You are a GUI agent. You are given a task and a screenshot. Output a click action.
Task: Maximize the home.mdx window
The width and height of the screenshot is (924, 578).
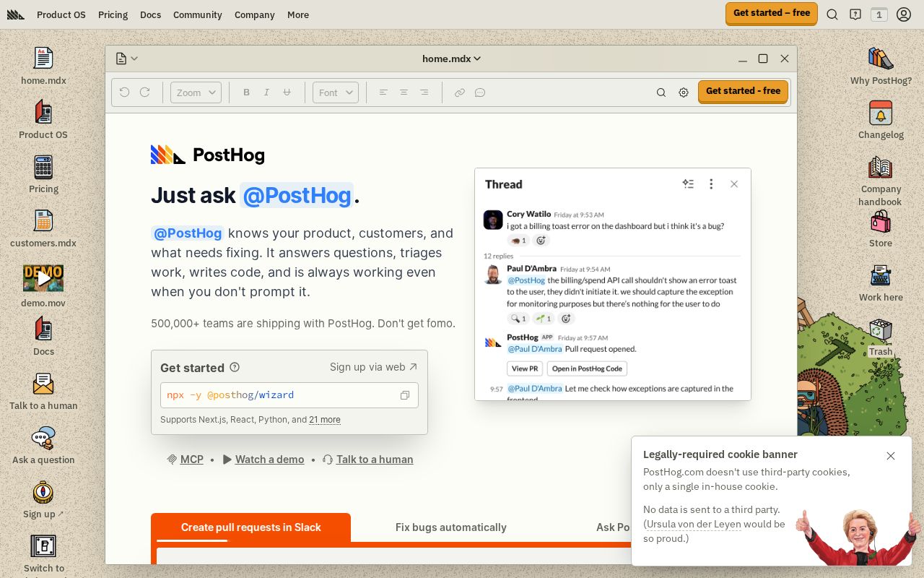point(763,59)
